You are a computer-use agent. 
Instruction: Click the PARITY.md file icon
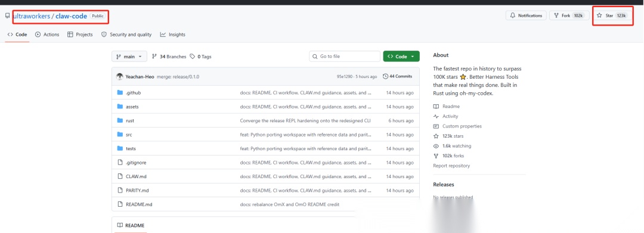[x=120, y=190]
